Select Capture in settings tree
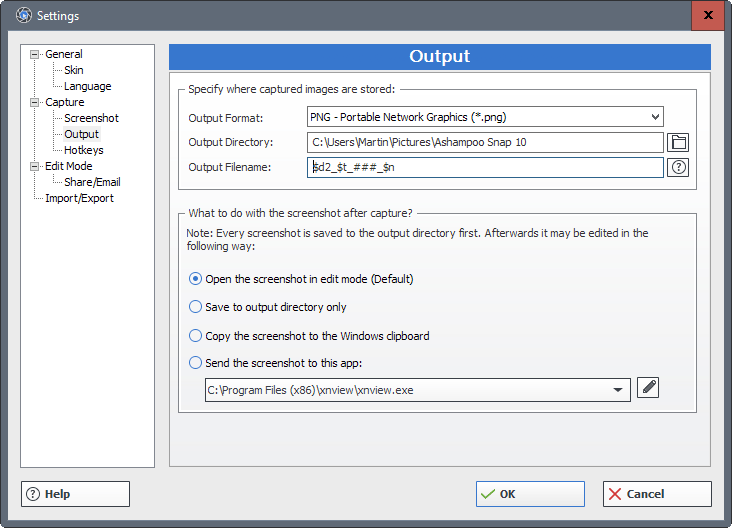This screenshot has width=732, height=528. [x=65, y=102]
